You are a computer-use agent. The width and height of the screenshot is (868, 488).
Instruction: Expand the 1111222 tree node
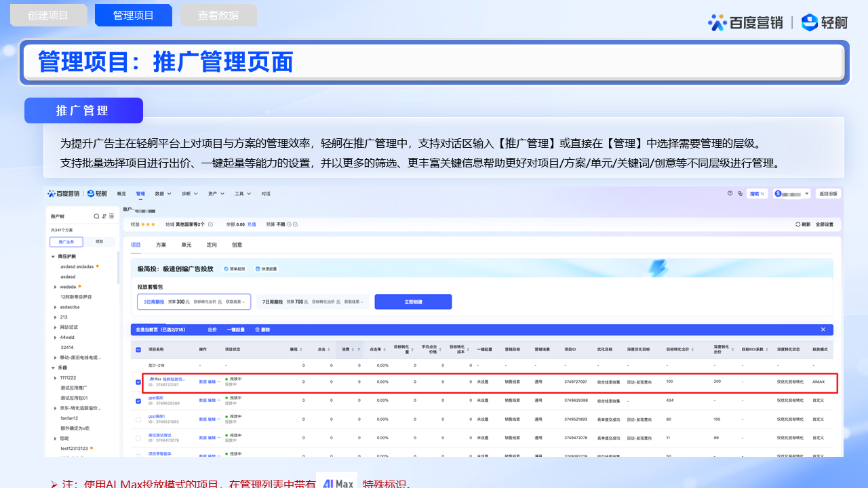[55, 378]
